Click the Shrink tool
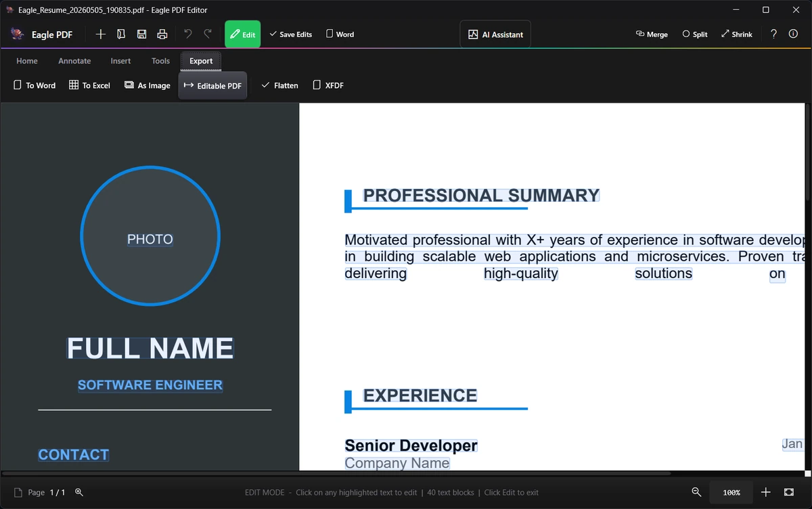This screenshot has width=812, height=509. click(737, 34)
